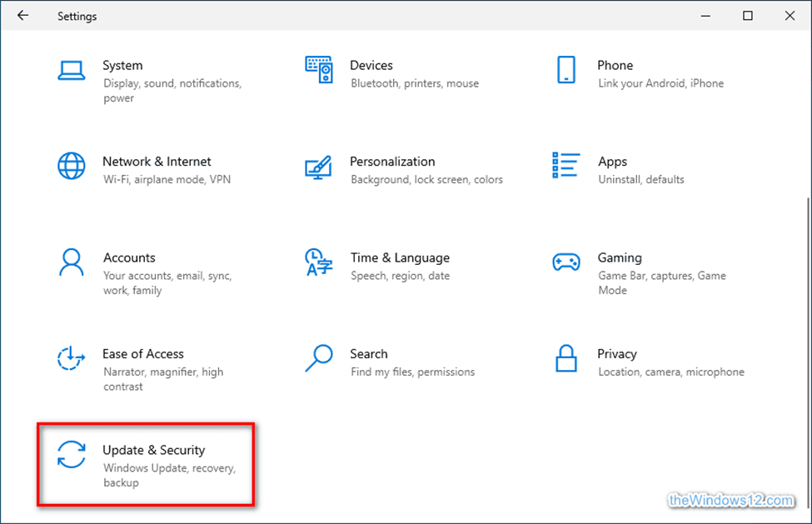This screenshot has height=524, width=812.
Task: Open the Personalization title
Action: 392,162
